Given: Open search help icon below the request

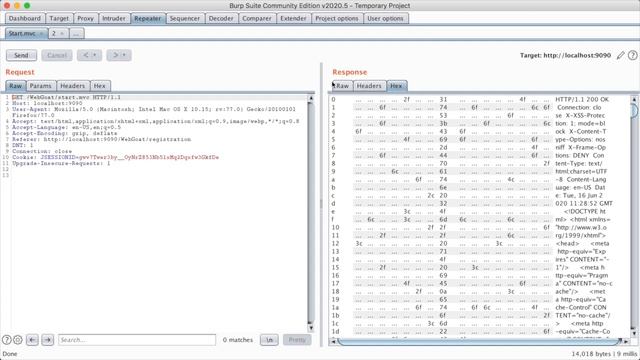Looking at the screenshot, I should 7,340.
